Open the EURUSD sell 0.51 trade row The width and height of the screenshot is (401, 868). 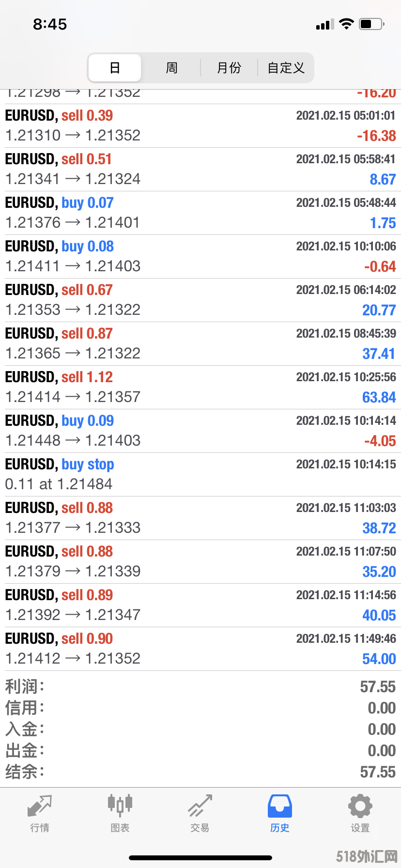(x=200, y=170)
